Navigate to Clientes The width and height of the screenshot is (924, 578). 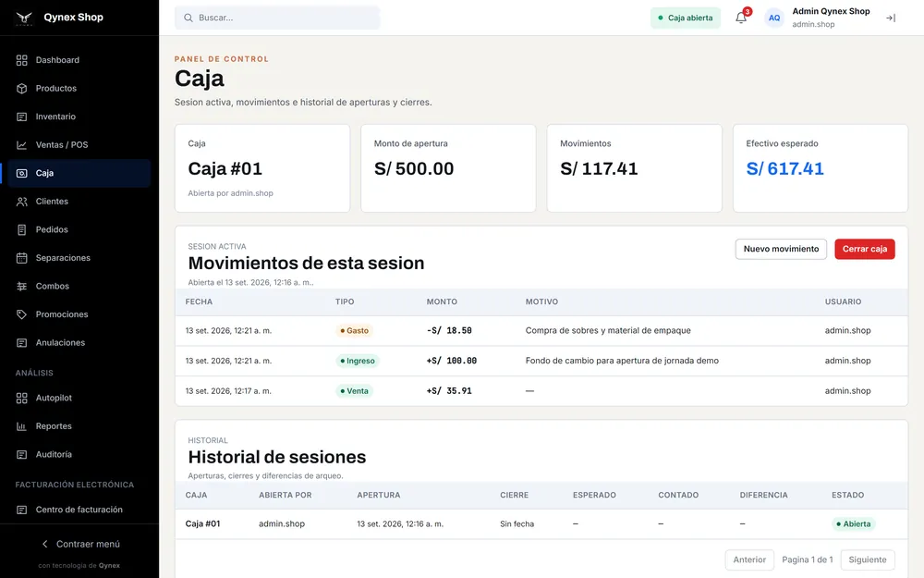coord(79,202)
